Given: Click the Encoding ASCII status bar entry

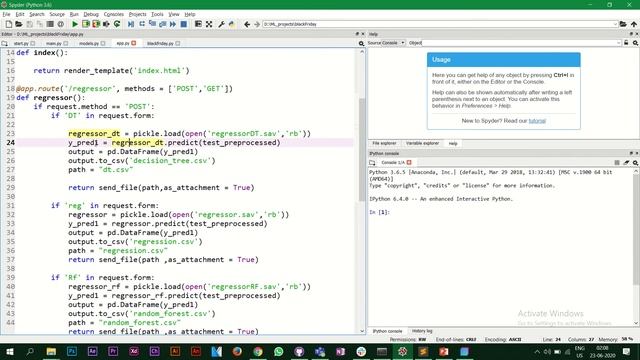Looking at the screenshot, I should click(503, 340).
